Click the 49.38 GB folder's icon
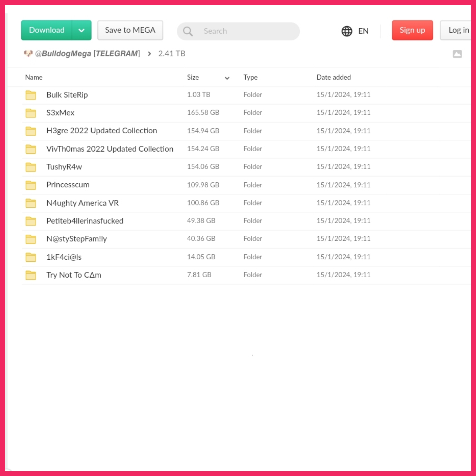 [x=31, y=221]
